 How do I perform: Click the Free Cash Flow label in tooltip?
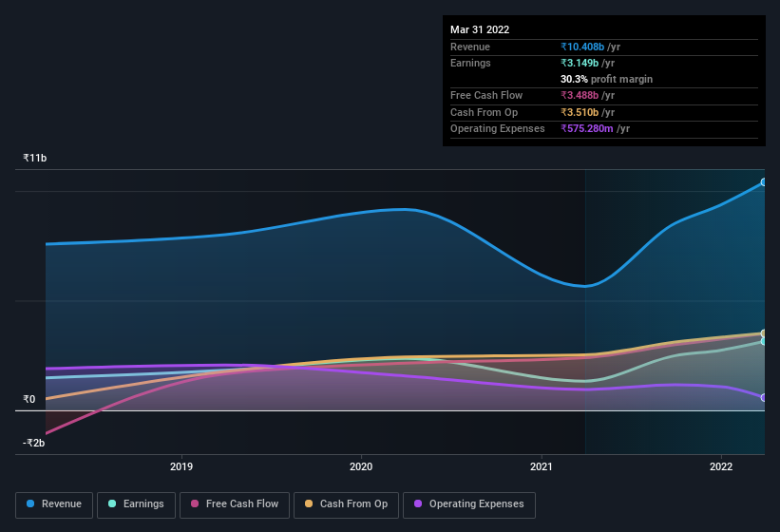coord(486,95)
